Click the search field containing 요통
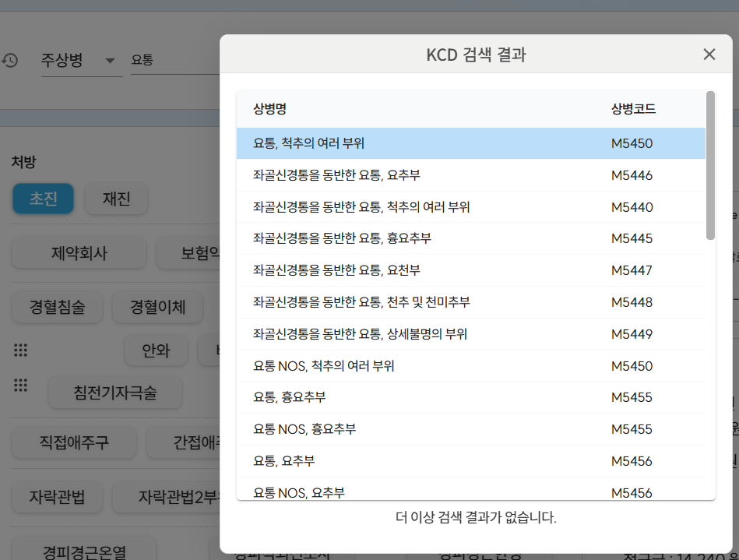This screenshot has height=560, width=739. [171, 60]
